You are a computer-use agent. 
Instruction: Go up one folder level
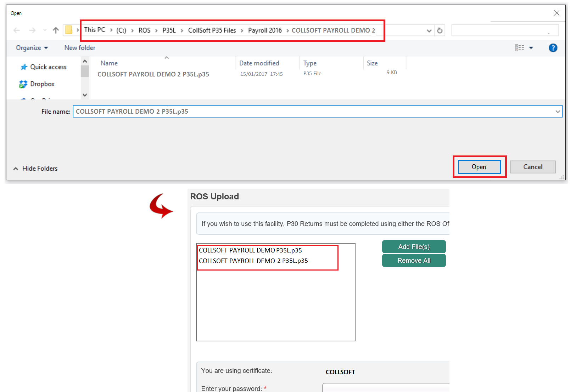56,30
